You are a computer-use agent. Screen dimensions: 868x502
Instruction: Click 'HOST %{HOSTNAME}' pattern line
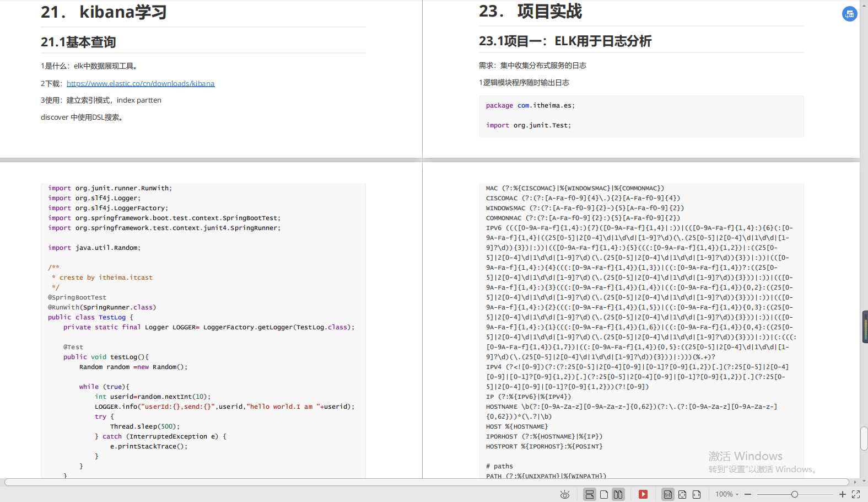point(517,426)
